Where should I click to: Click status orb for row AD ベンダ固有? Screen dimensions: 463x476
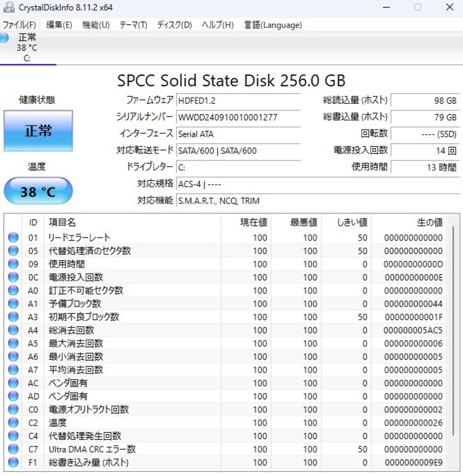tap(13, 396)
